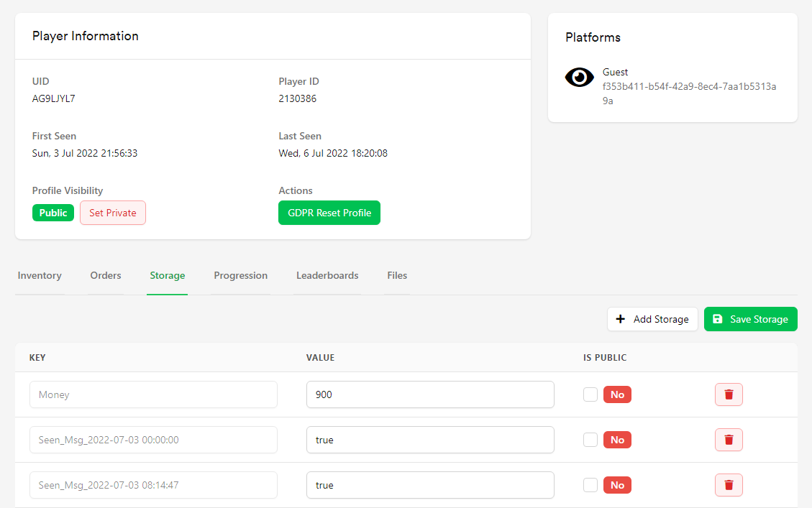This screenshot has width=812, height=508.
Task: Click the GDPR Reset Profile button
Action: pyautogui.click(x=329, y=213)
